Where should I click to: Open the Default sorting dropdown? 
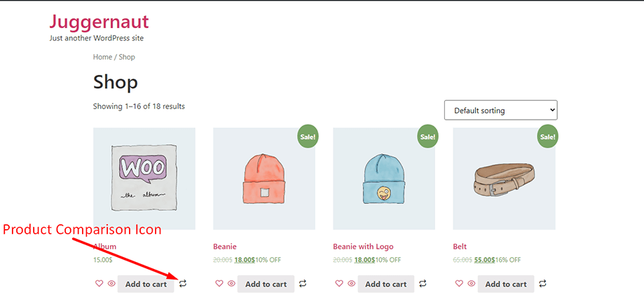500,110
